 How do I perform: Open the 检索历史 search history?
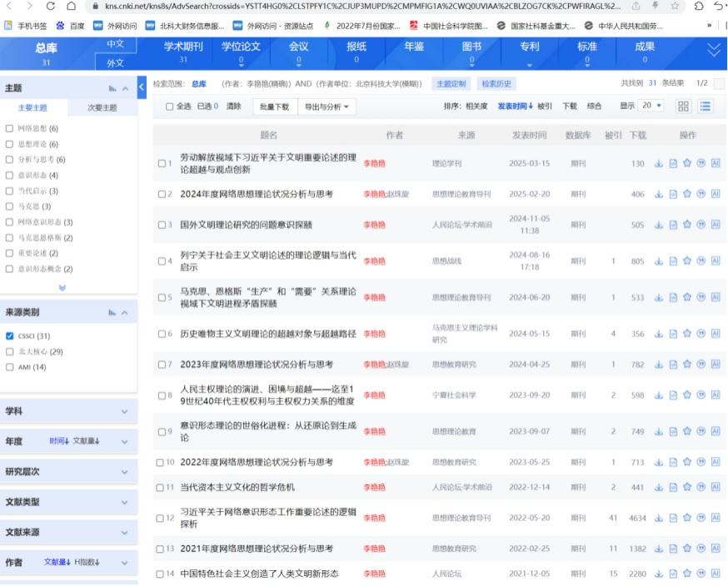click(x=497, y=84)
